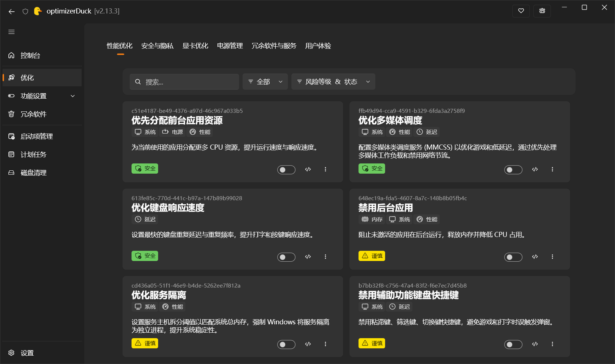Switch to the 性能优化 tab
The height and width of the screenshot is (364, 615).
click(120, 46)
